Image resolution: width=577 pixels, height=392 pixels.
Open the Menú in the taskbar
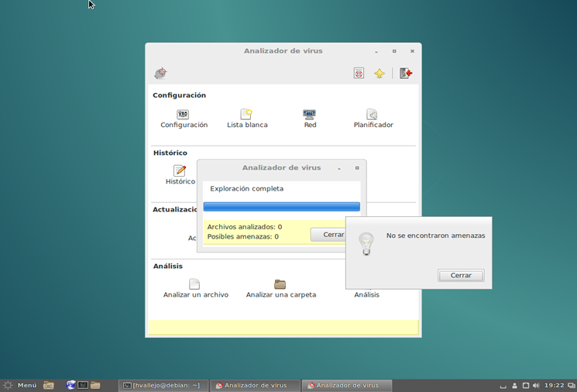pos(21,385)
